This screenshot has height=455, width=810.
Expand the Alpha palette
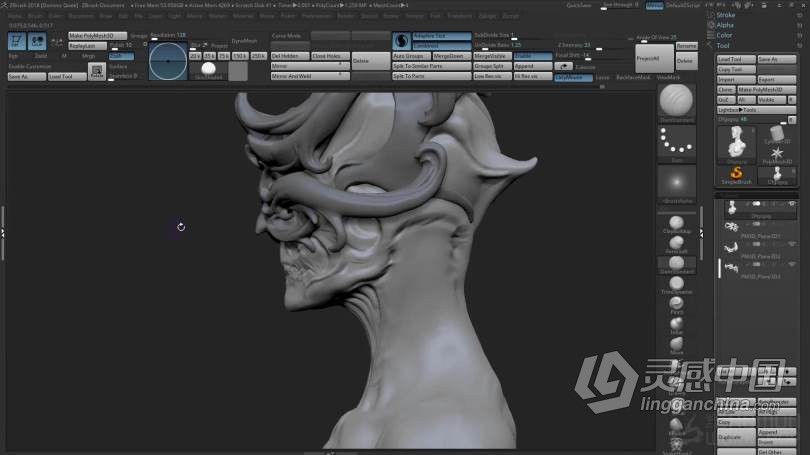(725, 25)
